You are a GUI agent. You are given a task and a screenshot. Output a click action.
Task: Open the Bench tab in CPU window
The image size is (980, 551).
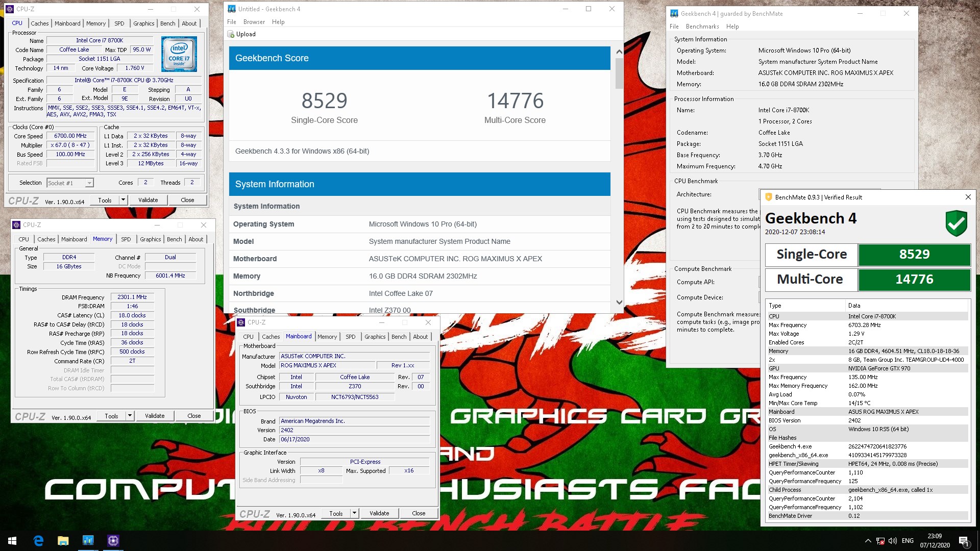(x=167, y=23)
